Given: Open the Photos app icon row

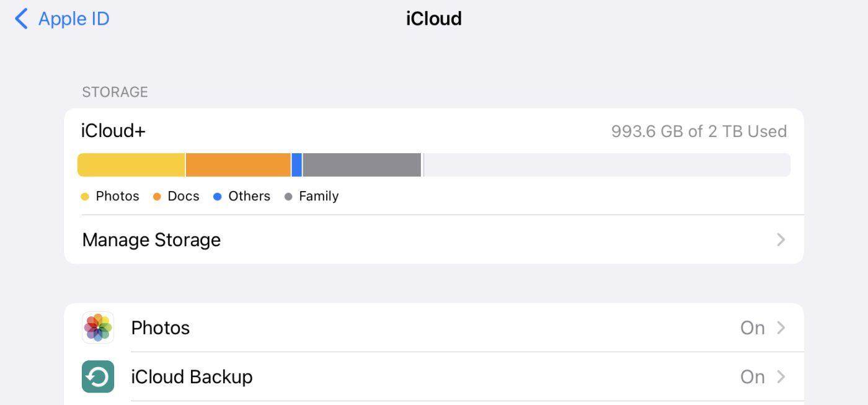Looking at the screenshot, I should click(x=98, y=327).
